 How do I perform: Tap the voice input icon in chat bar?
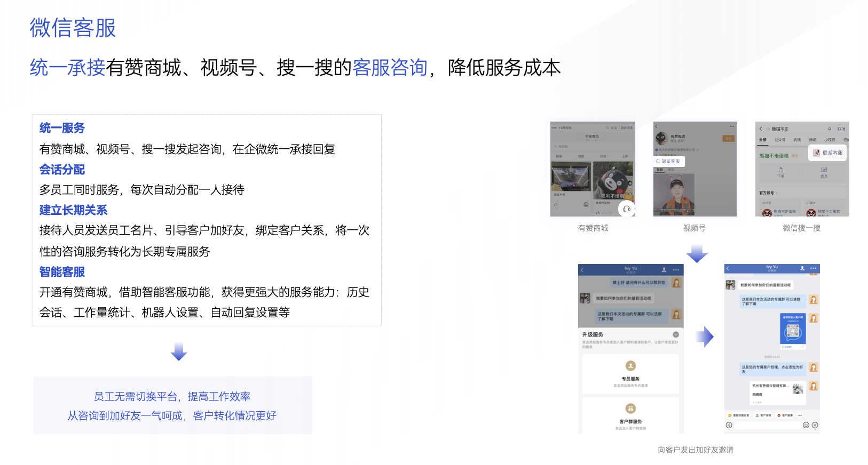(729, 425)
